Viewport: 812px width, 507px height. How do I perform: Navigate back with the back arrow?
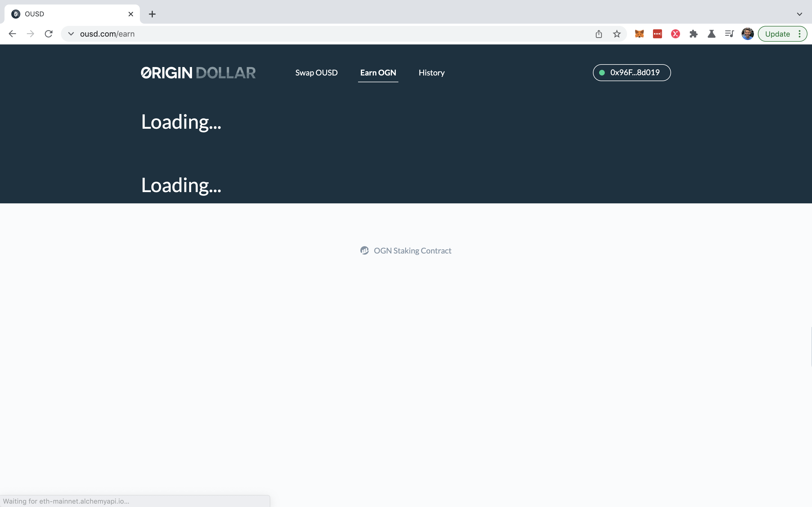pyautogui.click(x=12, y=34)
